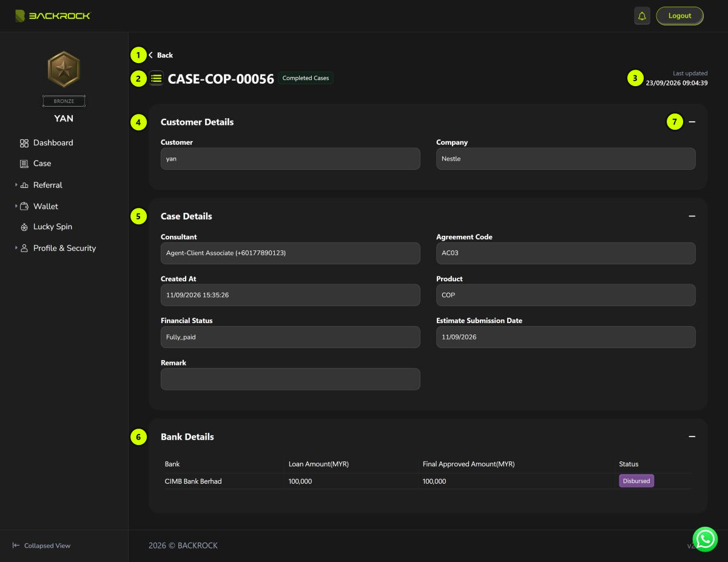Open the Lucky Spin page
Viewport: 728px width, 562px height.
[x=53, y=227]
